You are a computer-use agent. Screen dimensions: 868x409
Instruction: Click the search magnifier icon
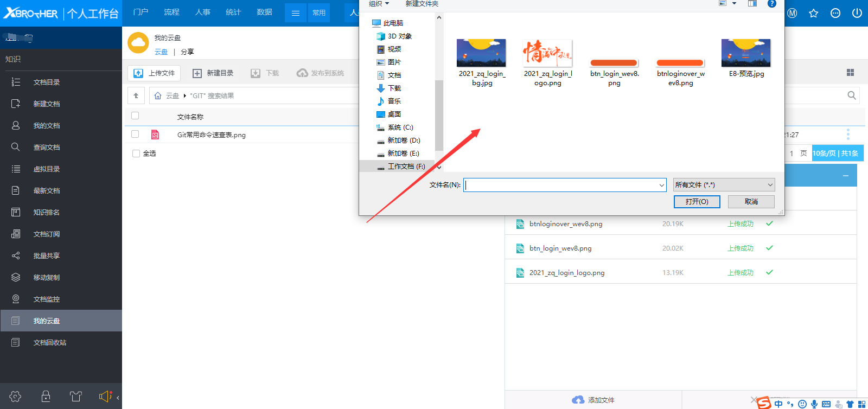[851, 95]
